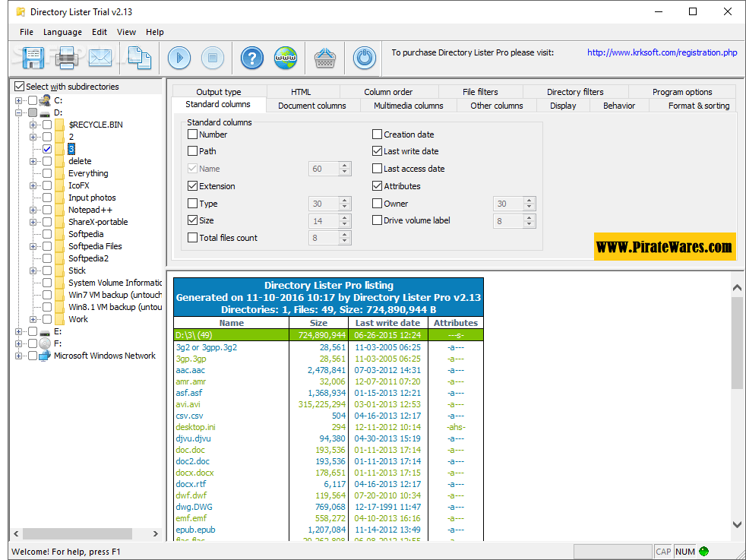Open website with the www globe icon
Image resolution: width=746 pixels, height=560 pixels.
click(x=286, y=58)
